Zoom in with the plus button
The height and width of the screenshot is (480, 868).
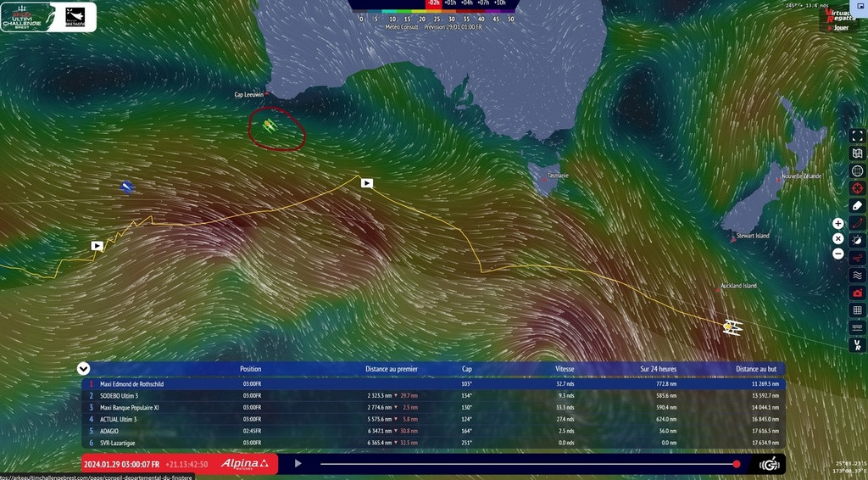838,224
